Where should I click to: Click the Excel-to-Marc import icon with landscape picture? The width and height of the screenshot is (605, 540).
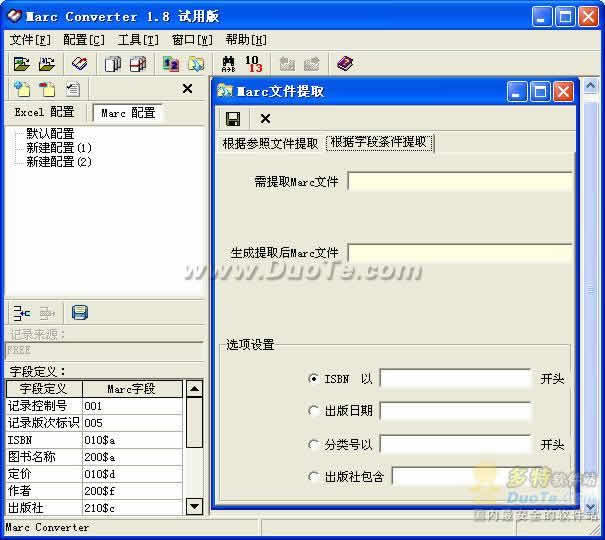click(x=22, y=64)
